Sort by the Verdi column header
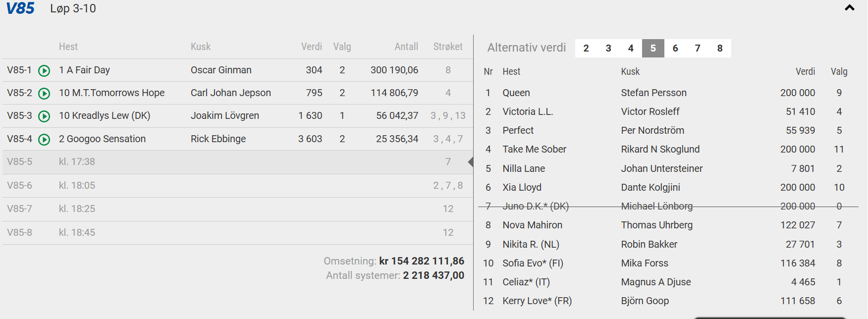Viewport: 868px width, 319px height. click(311, 47)
